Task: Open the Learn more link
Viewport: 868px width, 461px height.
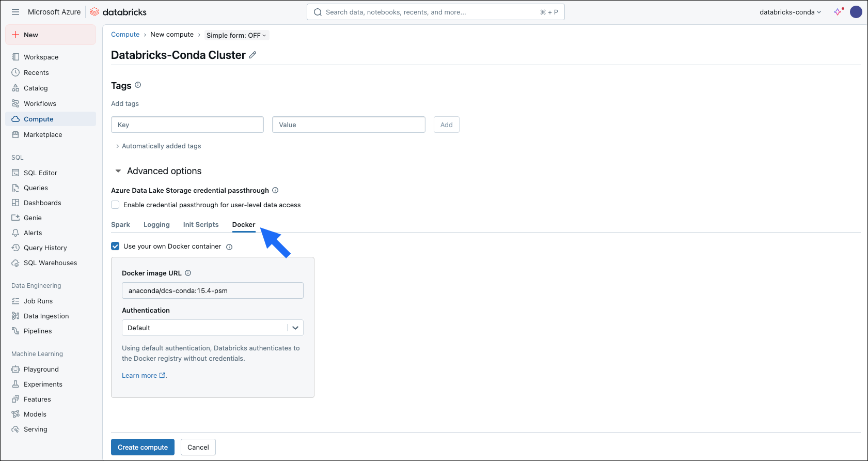Action: click(x=144, y=375)
